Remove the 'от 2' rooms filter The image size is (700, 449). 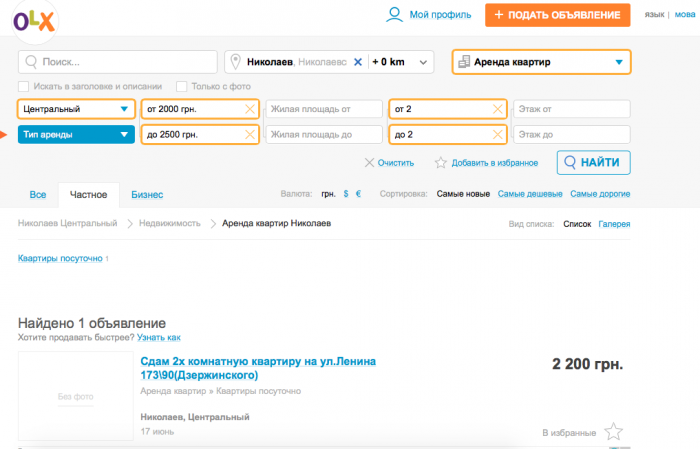tap(497, 109)
